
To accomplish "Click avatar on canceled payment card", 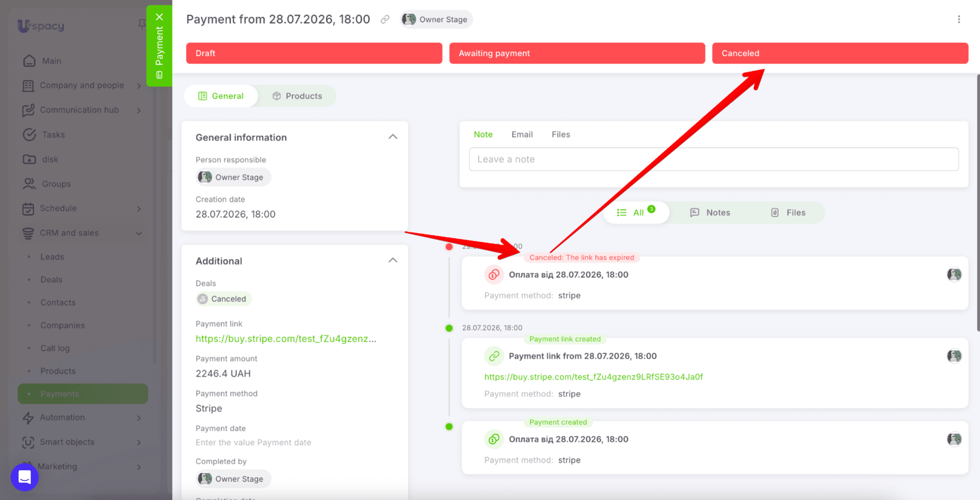I will tap(954, 274).
